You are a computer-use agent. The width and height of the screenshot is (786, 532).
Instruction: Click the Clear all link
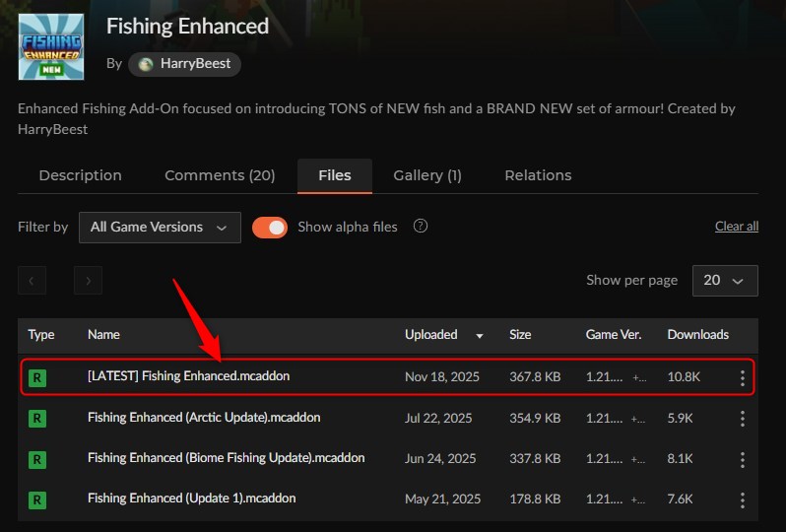coord(737,227)
